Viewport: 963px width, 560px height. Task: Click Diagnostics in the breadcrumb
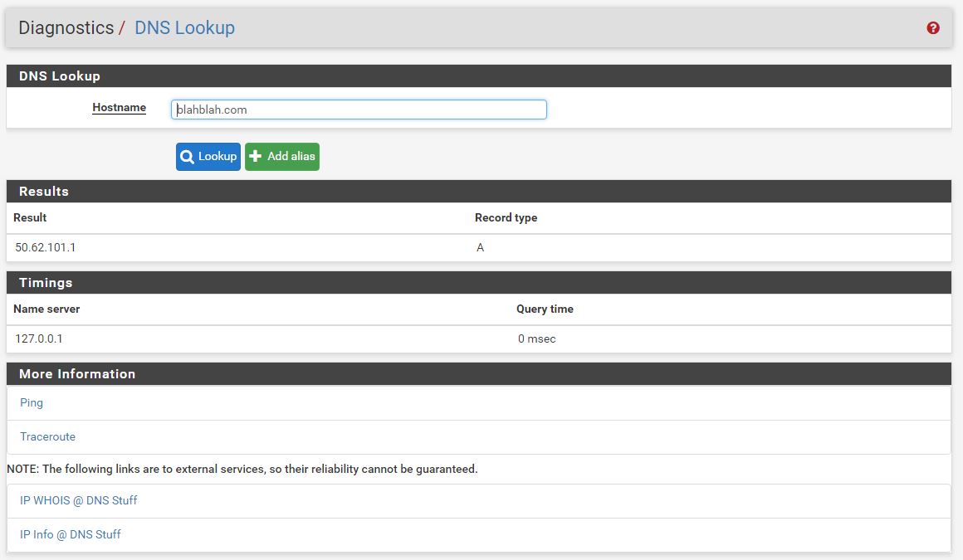[66, 28]
